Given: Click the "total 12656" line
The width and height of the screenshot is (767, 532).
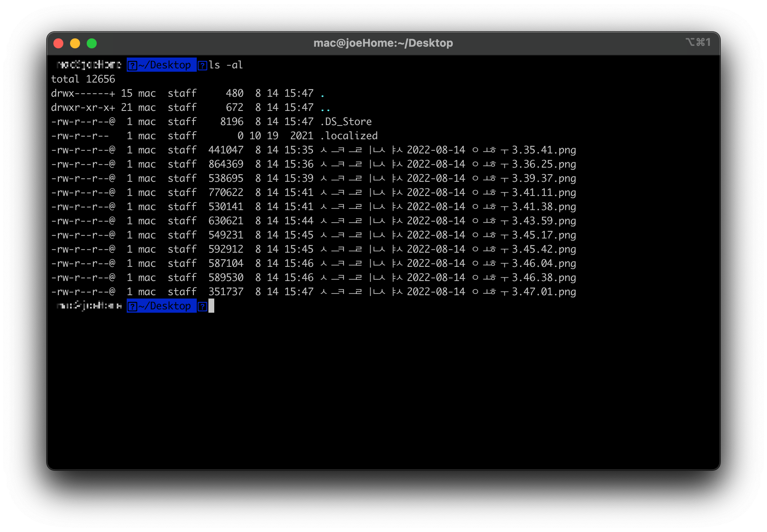Looking at the screenshot, I should pos(83,79).
